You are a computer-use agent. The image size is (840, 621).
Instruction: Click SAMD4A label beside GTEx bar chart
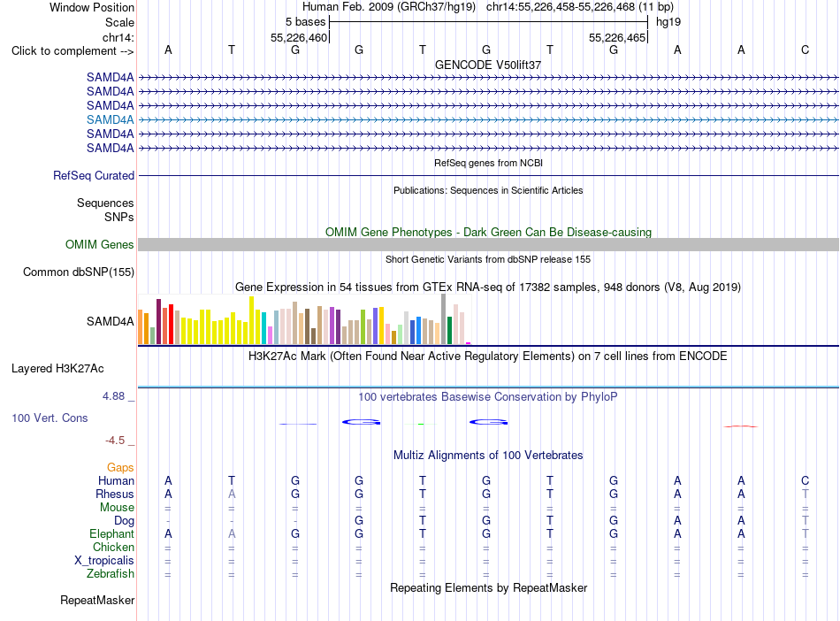pos(111,321)
